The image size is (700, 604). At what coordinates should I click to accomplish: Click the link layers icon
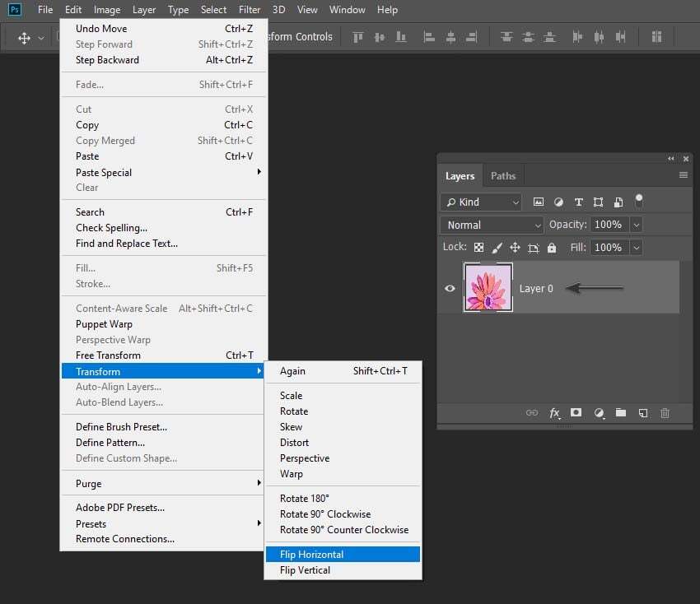pos(532,413)
